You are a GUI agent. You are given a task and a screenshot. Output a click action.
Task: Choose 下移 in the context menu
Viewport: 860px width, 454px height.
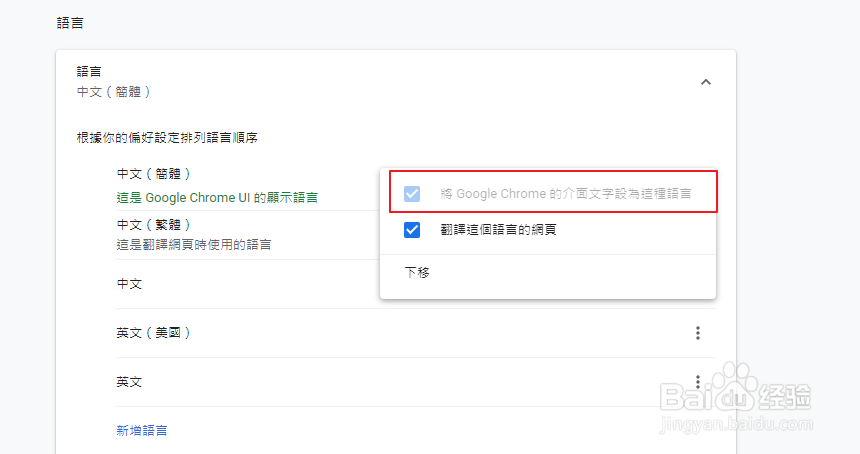pyautogui.click(x=417, y=273)
